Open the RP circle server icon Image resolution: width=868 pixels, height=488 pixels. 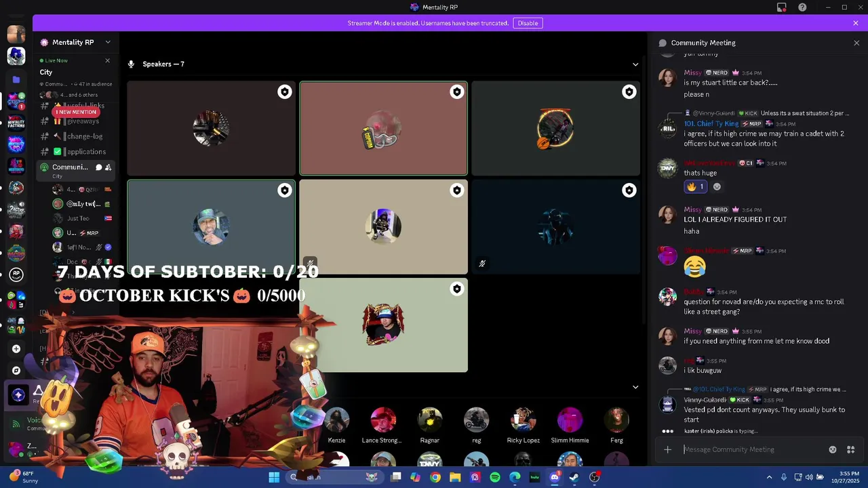coord(16,274)
